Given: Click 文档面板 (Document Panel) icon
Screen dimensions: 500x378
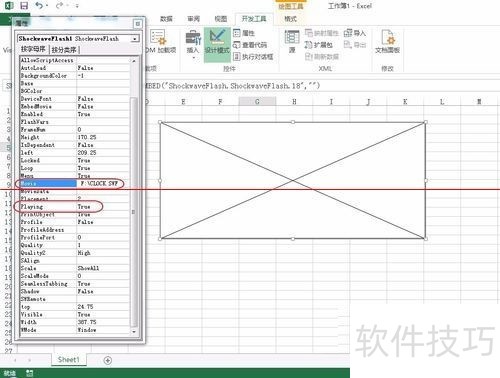Looking at the screenshot, I should click(x=387, y=41).
